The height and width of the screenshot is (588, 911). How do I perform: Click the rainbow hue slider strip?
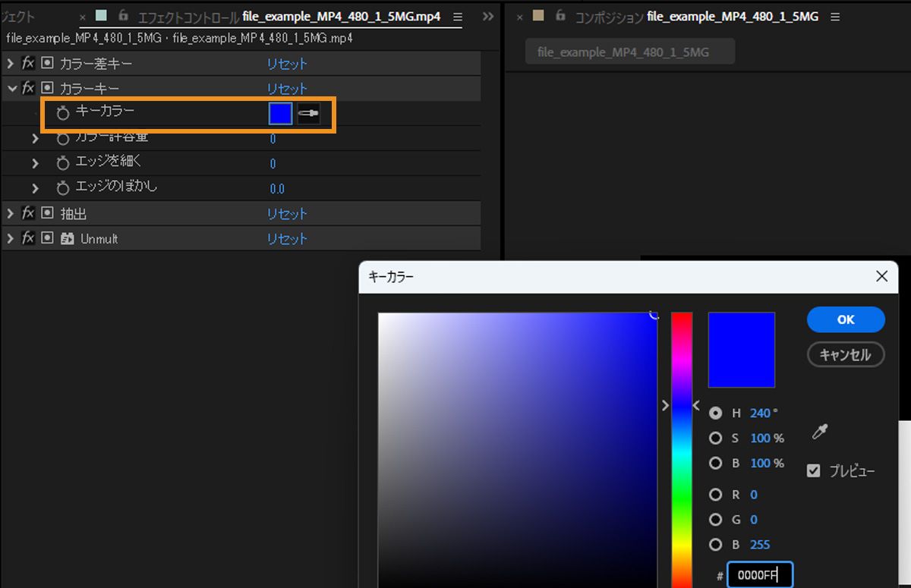681,449
